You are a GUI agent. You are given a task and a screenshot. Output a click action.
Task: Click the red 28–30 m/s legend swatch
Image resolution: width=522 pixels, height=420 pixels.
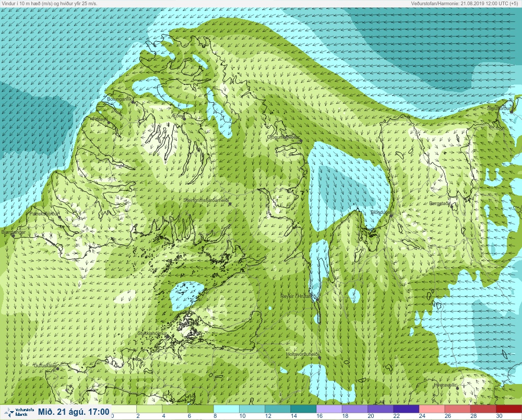483,409
